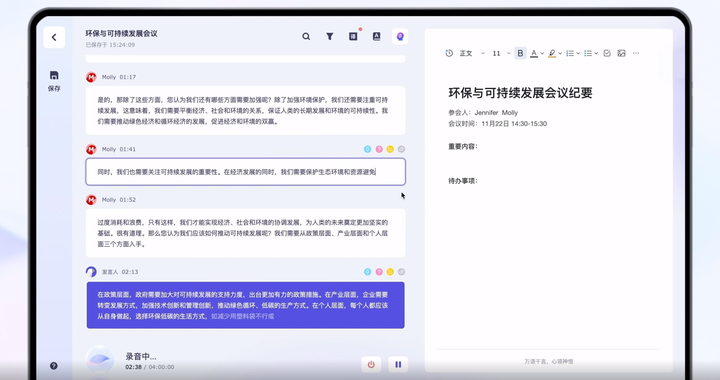Image resolution: width=720 pixels, height=380 pixels.
Task: Click yellow marker on Molly 01:41 entry
Action: pos(390,149)
